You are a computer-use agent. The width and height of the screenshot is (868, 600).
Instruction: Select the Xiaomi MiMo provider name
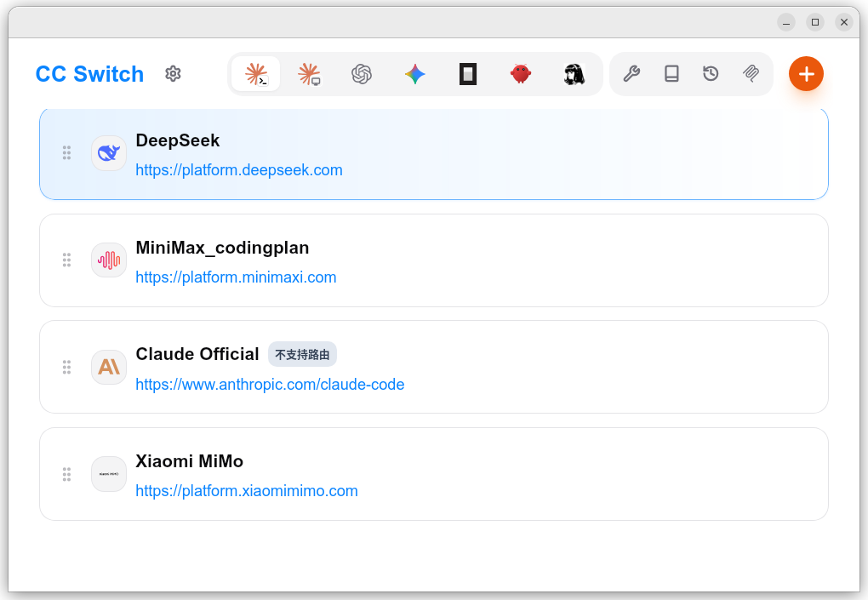(x=189, y=461)
